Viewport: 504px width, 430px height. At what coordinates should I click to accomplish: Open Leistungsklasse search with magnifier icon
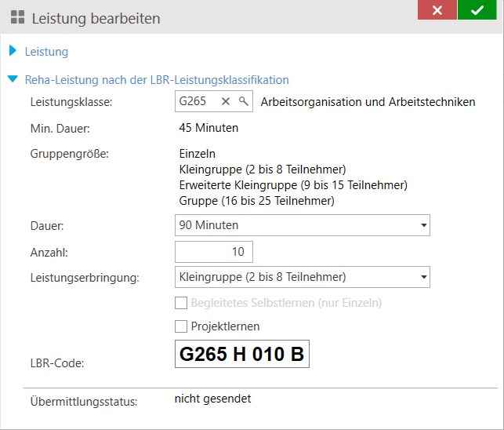[244, 101]
